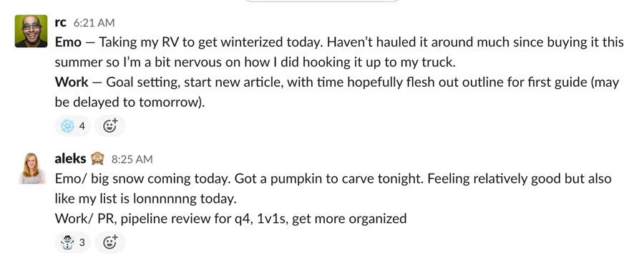Click the rc username
This screenshot has width=644, height=263.
[60, 23]
